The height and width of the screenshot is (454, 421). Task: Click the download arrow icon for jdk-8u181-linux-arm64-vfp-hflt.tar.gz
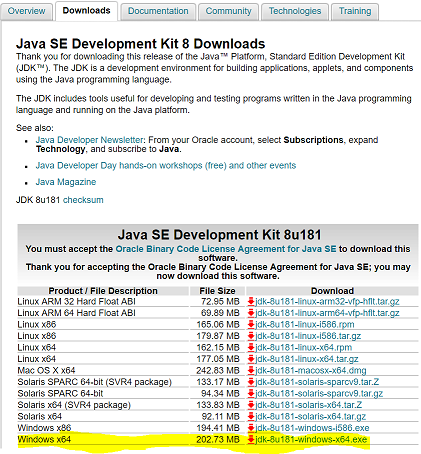coord(251,313)
